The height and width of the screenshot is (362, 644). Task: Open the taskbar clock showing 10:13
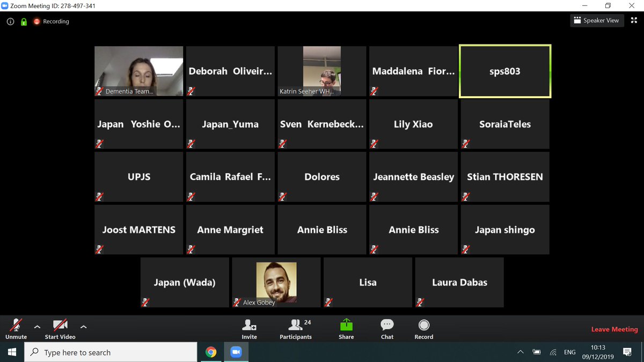click(x=598, y=352)
